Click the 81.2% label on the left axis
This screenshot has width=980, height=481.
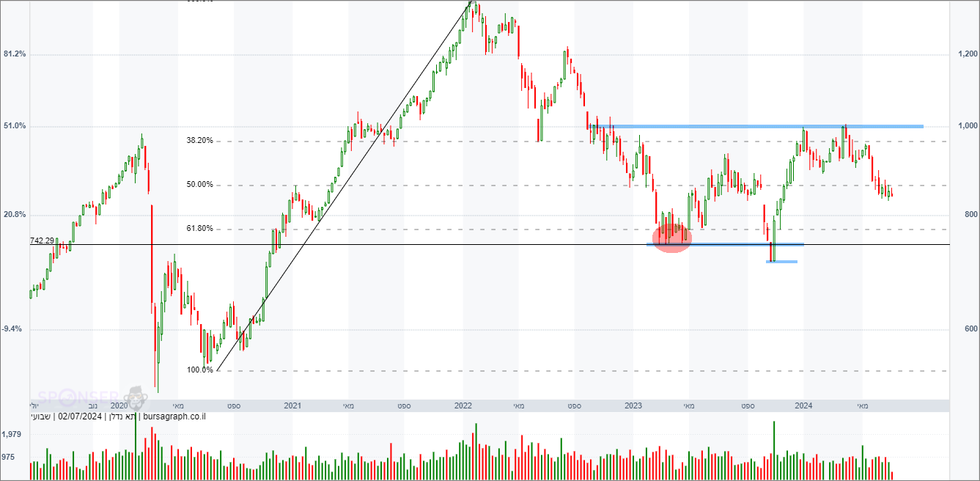pos(15,54)
